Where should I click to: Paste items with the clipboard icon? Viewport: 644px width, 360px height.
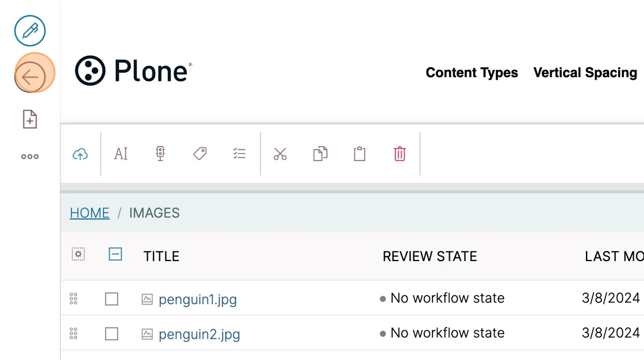360,154
